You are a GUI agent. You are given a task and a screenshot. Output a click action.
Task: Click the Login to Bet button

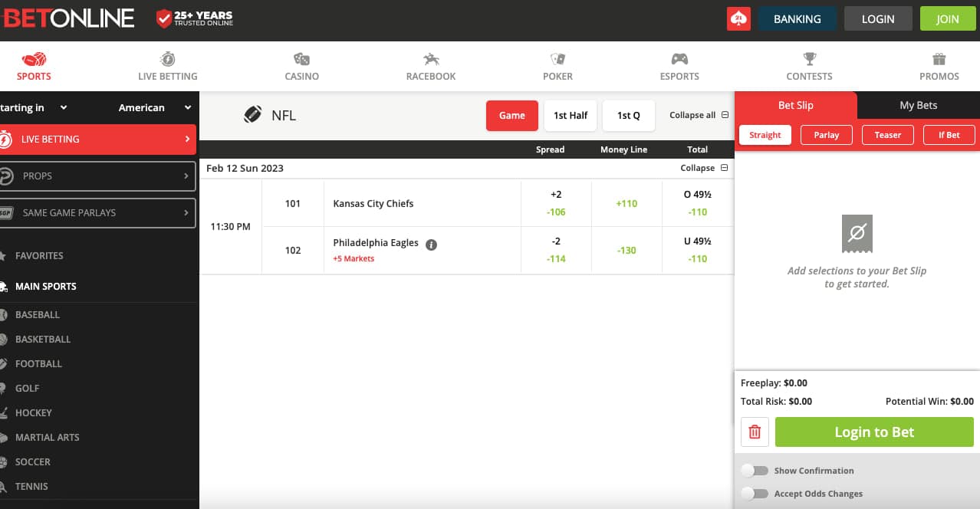pyautogui.click(x=874, y=432)
